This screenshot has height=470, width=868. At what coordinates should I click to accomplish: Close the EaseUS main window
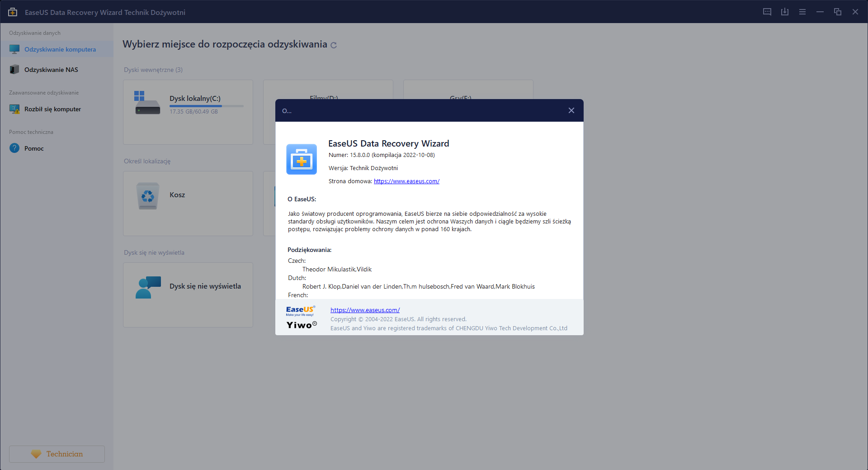(x=855, y=12)
